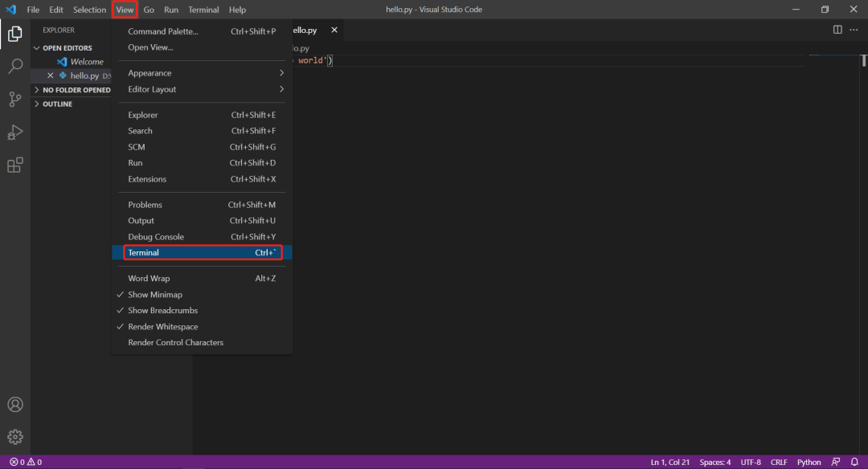
Task: Click the Ln 1, Col 21 status entry
Action: tap(669, 462)
